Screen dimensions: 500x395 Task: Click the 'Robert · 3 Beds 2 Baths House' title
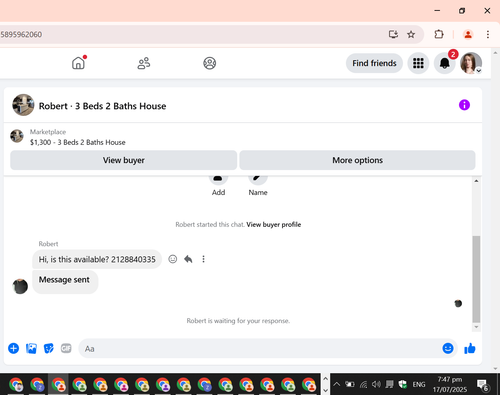[102, 106]
